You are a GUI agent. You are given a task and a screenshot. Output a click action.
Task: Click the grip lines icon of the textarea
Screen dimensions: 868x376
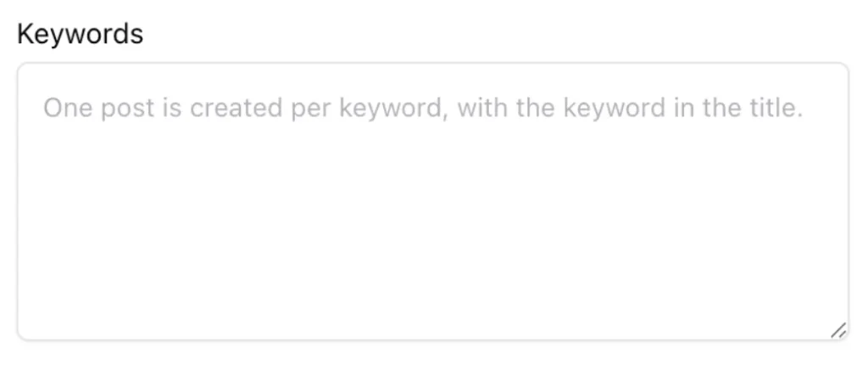tap(838, 330)
